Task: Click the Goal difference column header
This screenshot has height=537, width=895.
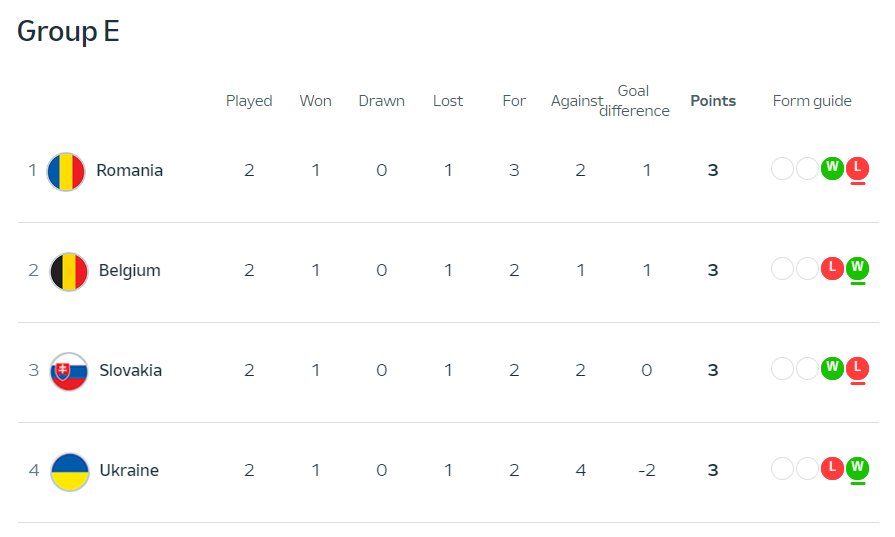Action: click(x=634, y=100)
